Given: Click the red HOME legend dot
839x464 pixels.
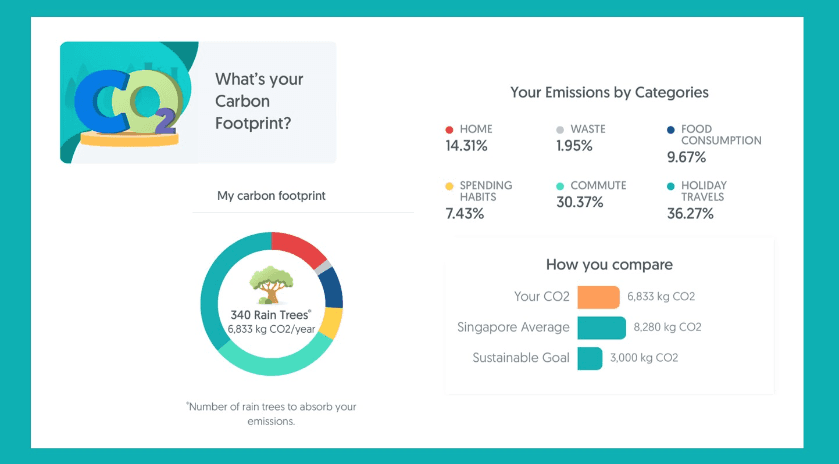Looking at the screenshot, I should pyautogui.click(x=450, y=130).
